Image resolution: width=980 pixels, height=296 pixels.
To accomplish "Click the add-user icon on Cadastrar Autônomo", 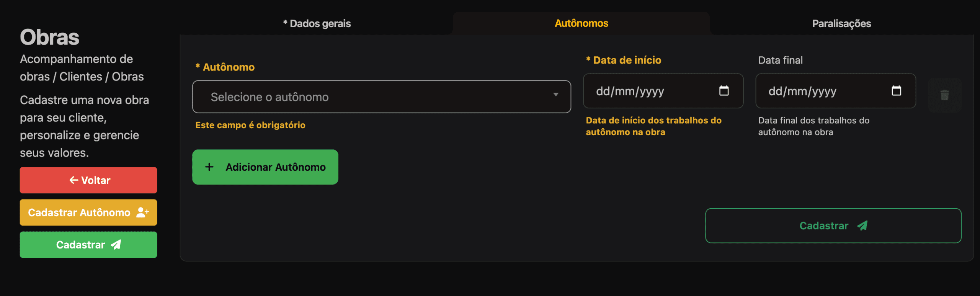I will click(142, 213).
